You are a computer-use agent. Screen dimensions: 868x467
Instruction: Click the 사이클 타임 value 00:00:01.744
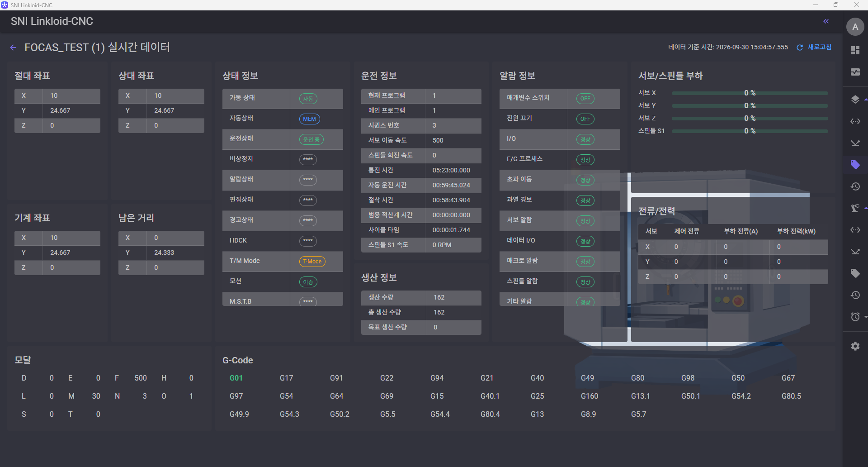tap(451, 230)
